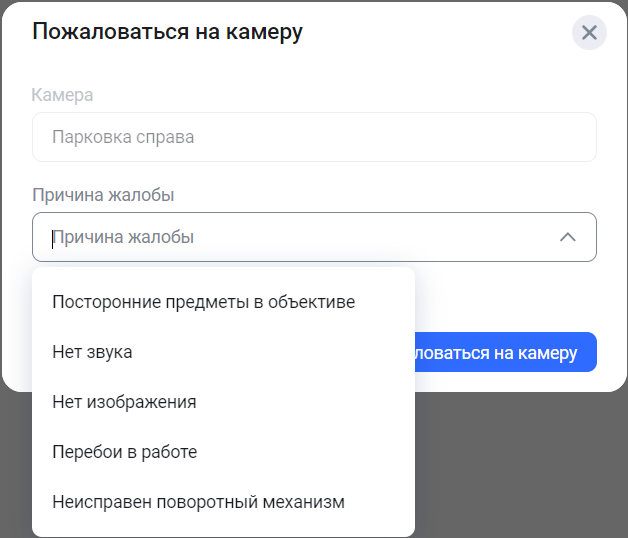Click the Камера field with Парковка справа
Viewport: 628px width, 538px height.
(314, 137)
